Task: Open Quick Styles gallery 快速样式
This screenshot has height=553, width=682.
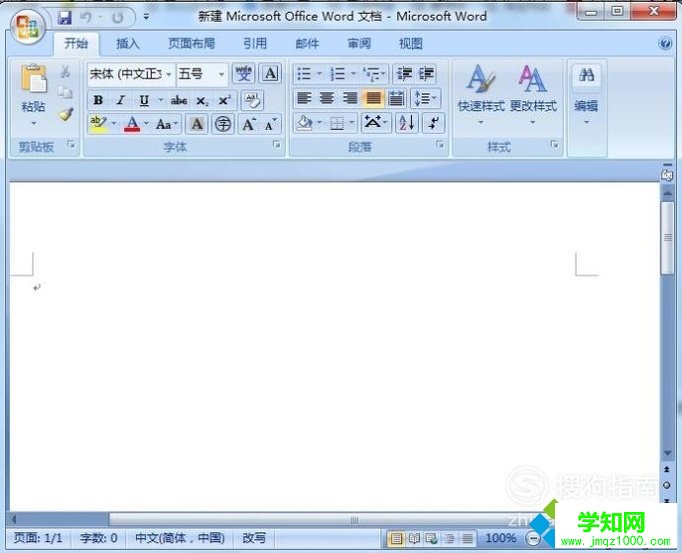Action: pyautogui.click(x=480, y=95)
